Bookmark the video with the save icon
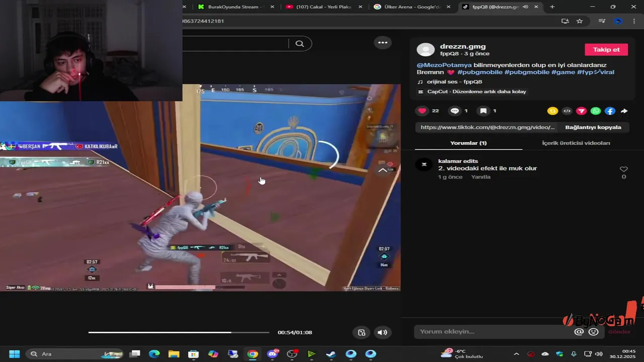The image size is (644, 362). click(x=484, y=111)
